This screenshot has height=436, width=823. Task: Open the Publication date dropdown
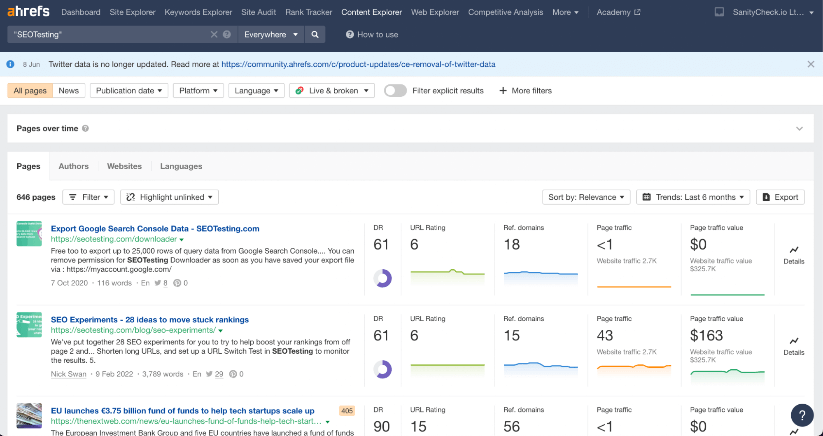[x=129, y=90]
